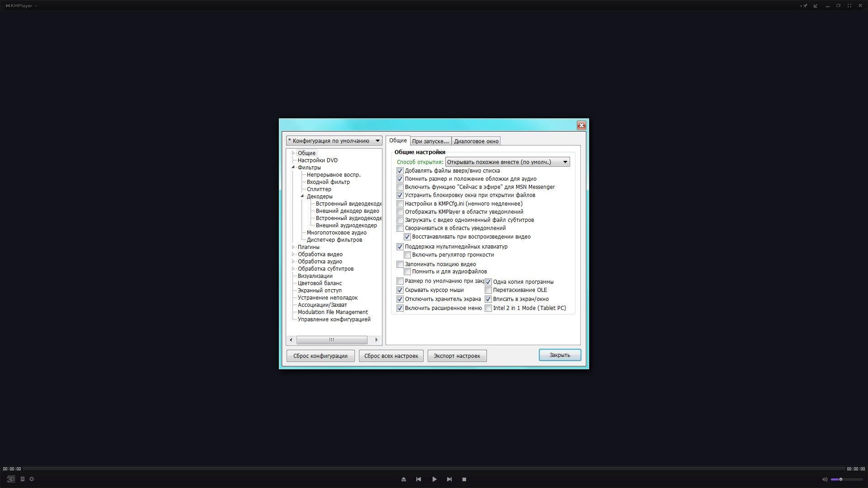Image resolution: width=868 pixels, height=488 pixels.
Task: Open 'Конфигурация по умолчанию' dropdown
Action: [x=334, y=141]
